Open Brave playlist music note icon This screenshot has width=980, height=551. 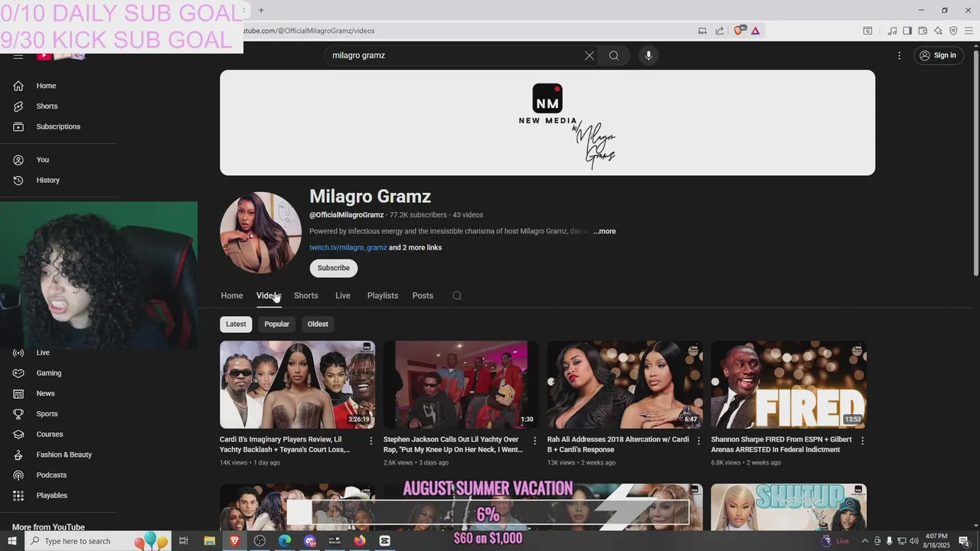tap(892, 31)
